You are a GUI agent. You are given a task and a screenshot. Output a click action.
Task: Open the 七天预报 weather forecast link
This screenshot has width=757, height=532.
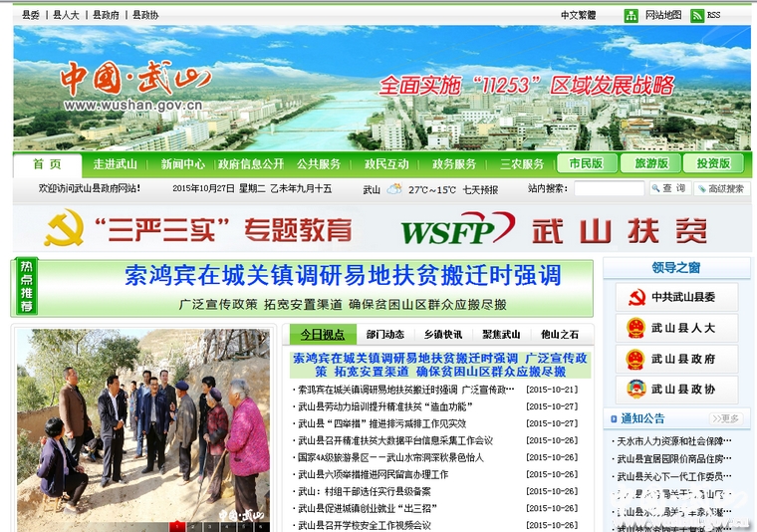tap(480, 189)
